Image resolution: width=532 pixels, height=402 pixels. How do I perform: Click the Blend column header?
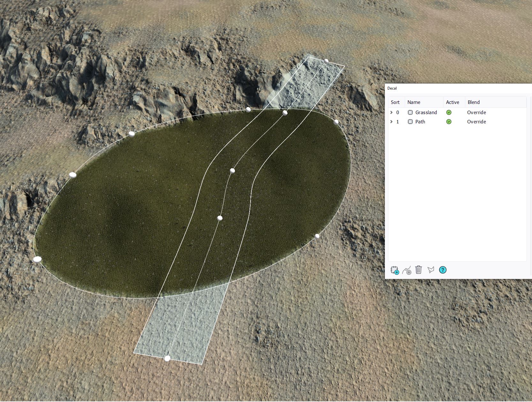click(x=474, y=102)
